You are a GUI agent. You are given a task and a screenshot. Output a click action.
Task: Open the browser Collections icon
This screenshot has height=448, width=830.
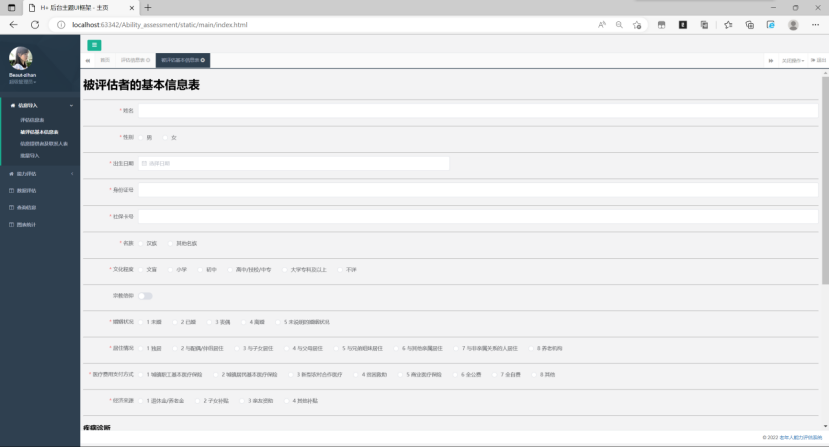tap(750, 25)
